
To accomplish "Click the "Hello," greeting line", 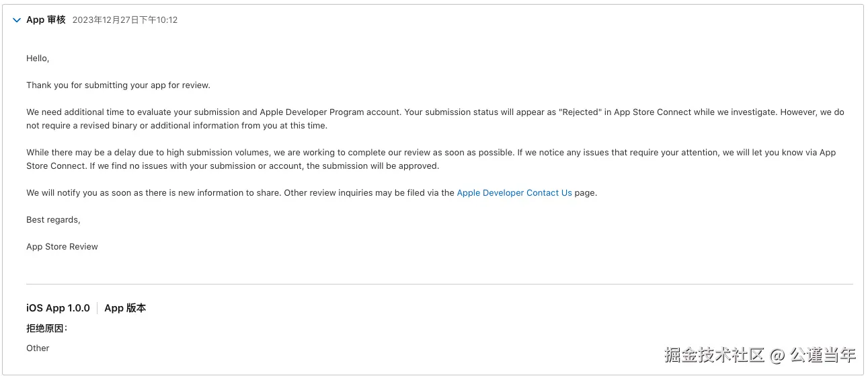I will pos(38,59).
